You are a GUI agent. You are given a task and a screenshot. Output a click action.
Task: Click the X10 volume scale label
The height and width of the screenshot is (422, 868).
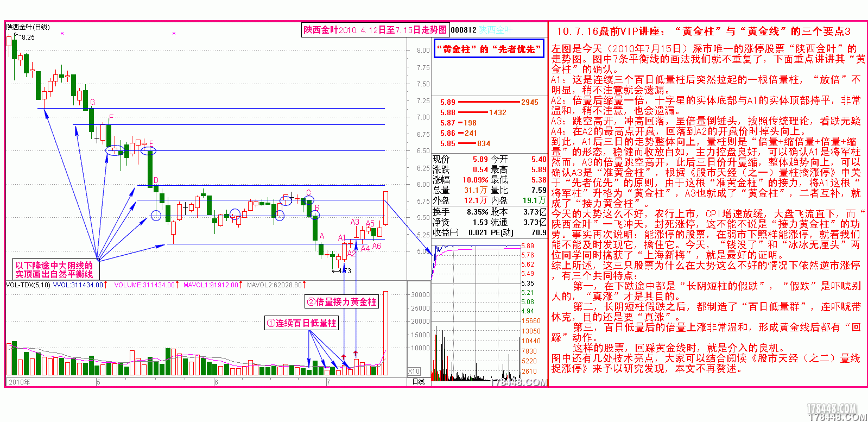click(x=414, y=371)
